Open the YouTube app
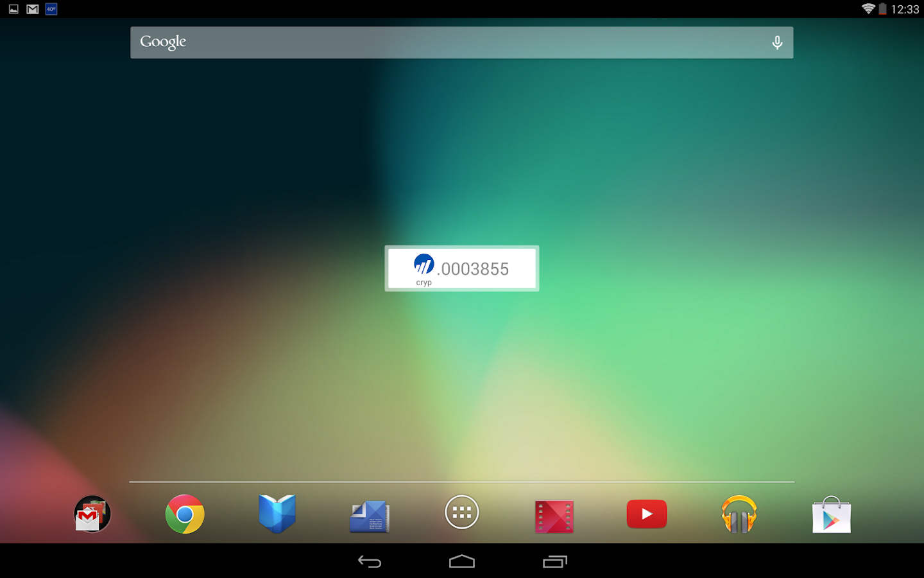Screen dimensions: 924x578 coord(647,514)
